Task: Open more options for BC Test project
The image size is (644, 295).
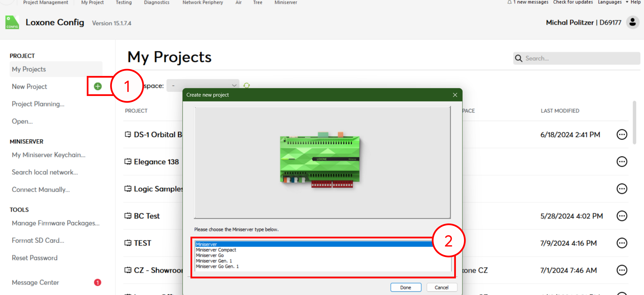Action: click(621, 216)
